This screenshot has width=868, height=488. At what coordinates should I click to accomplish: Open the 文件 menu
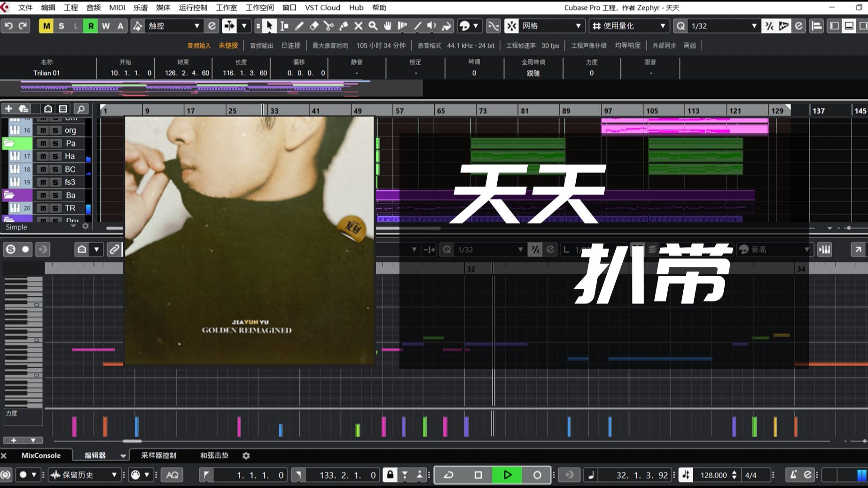pos(25,8)
